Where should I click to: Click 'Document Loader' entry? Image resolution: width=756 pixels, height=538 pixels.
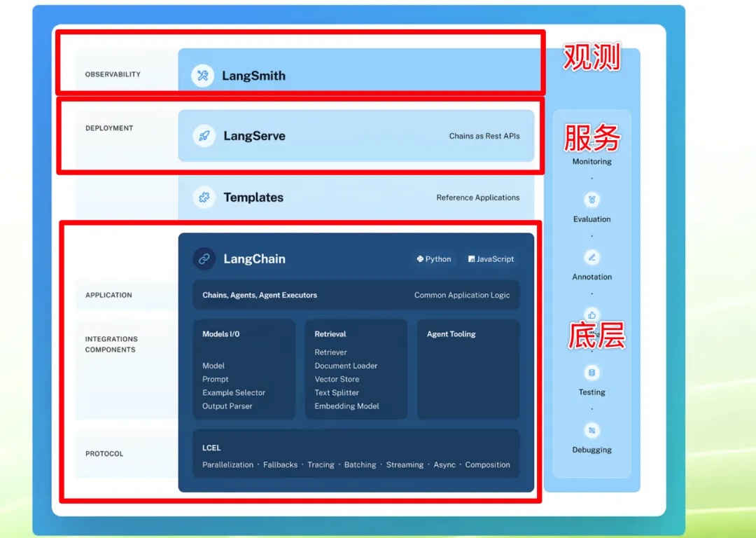(x=346, y=366)
